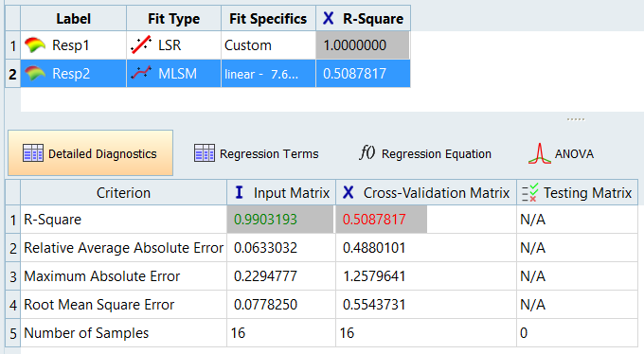Switch to the Regression Terms tab
The height and width of the screenshot is (354, 644).
(257, 153)
